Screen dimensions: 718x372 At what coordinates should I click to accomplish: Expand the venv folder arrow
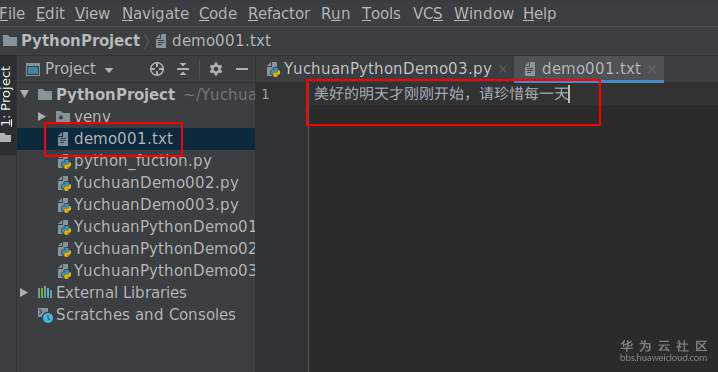click(x=42, y=116)
